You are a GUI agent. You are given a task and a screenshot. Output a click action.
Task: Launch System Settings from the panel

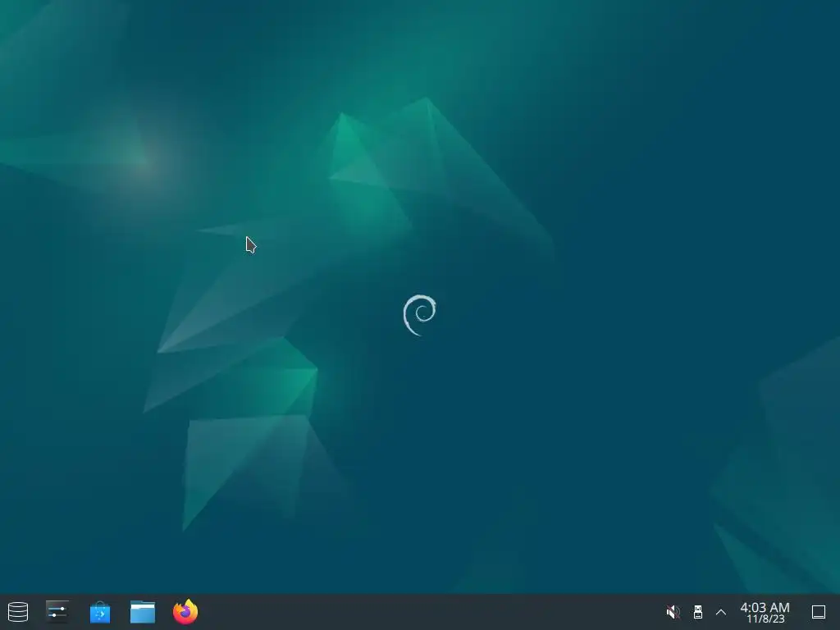point(57,612)
